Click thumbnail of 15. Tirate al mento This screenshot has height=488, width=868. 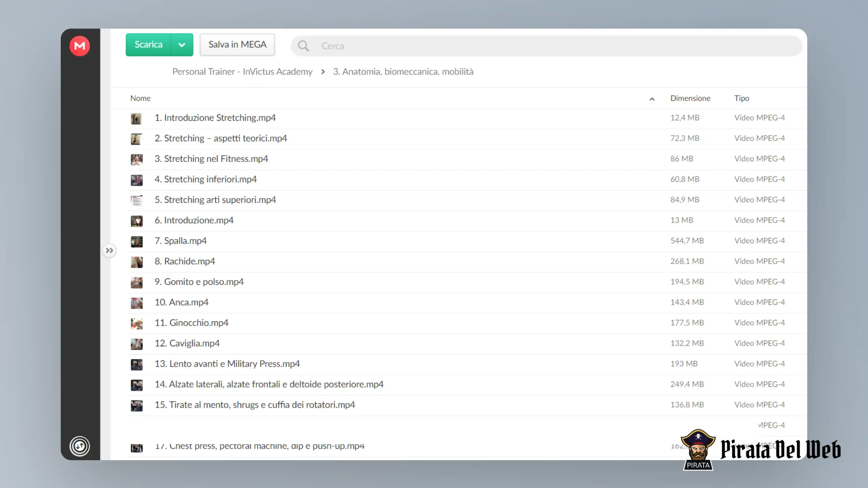tap(136, 405)
